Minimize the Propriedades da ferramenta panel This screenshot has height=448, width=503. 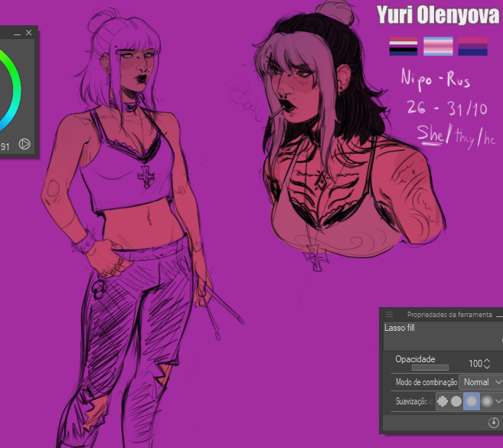(498, 315)
